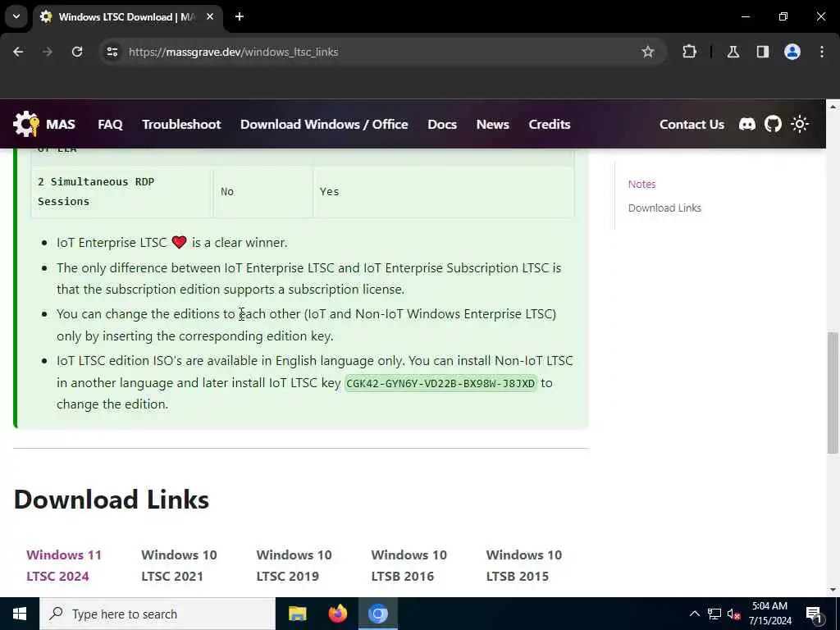Jump to Download Links in sidebar
The image size is (840, 630).
[x=664, y=208]
